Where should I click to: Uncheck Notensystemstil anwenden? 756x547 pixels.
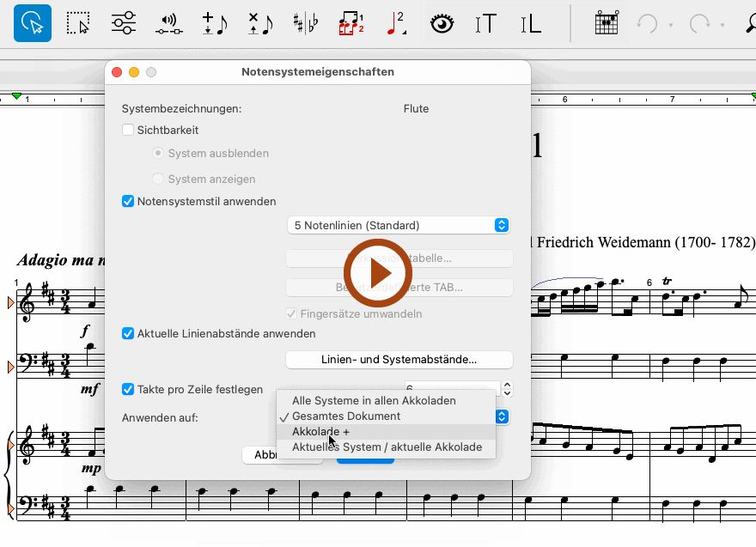(x=129, y=202)
